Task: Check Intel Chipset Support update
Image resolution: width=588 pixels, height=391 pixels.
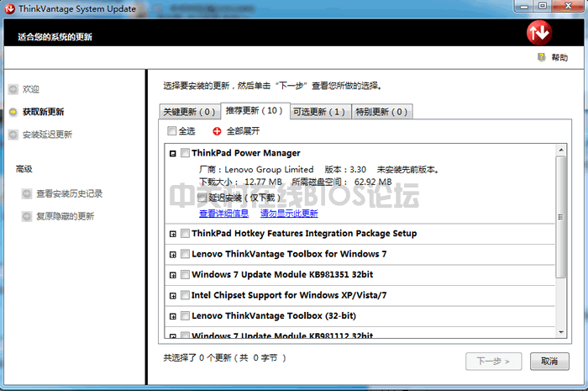Action: click(185, 295)
